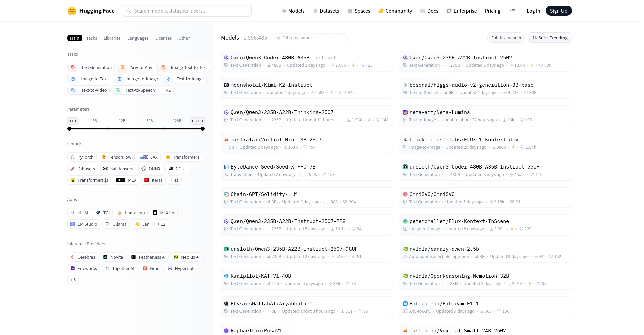
Task: Click the llama.cpp app icon
Action: [x=120, y=213]
